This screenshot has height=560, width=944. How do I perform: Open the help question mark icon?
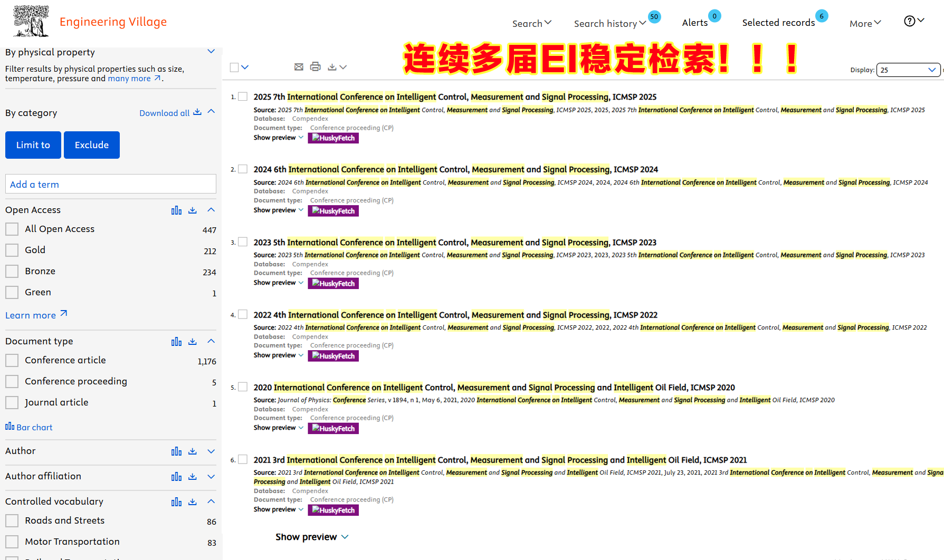909,21
